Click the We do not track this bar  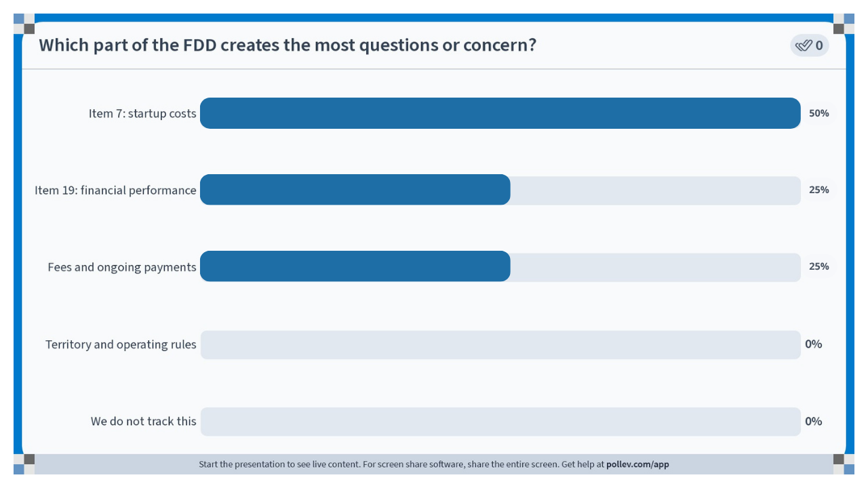click(x=500, y=422)
